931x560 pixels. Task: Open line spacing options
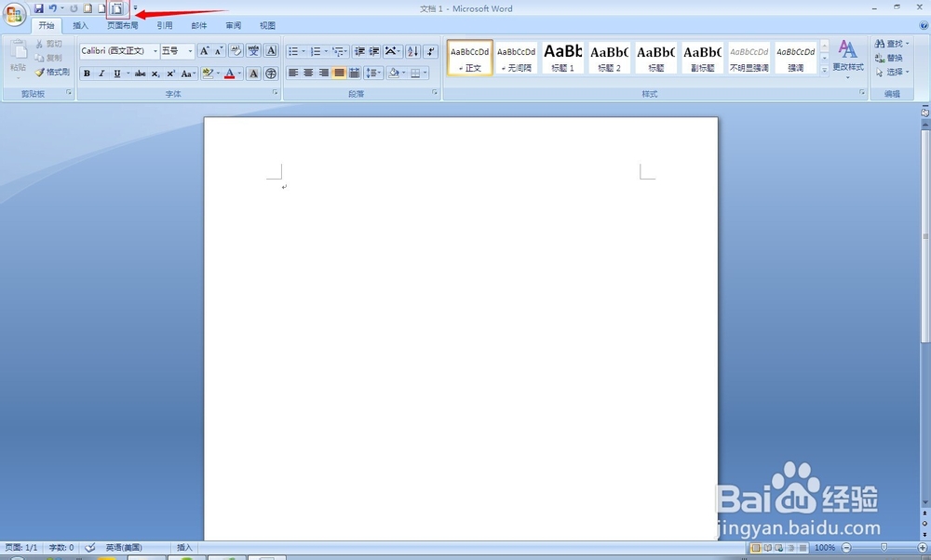click(x=373, y=73)
